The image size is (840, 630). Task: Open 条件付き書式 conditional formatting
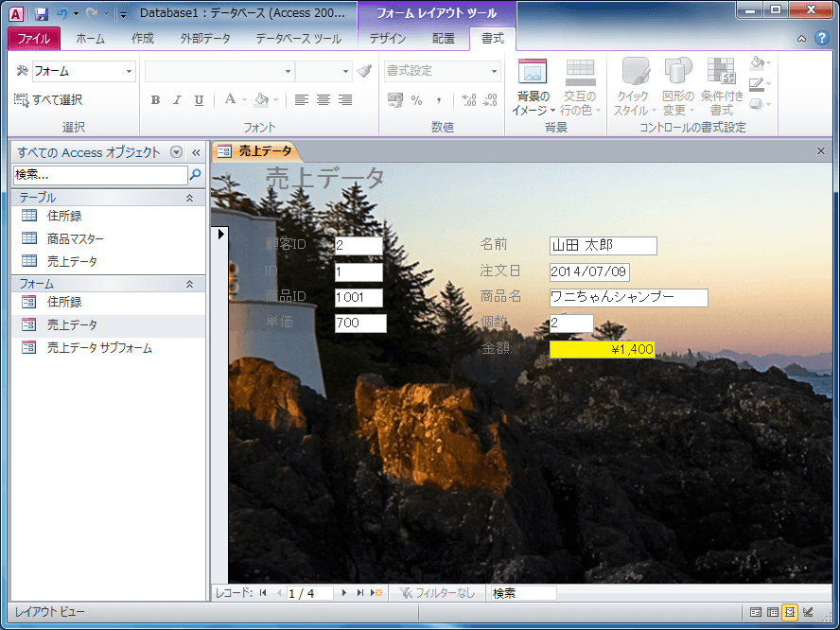[x=722, y=87]
